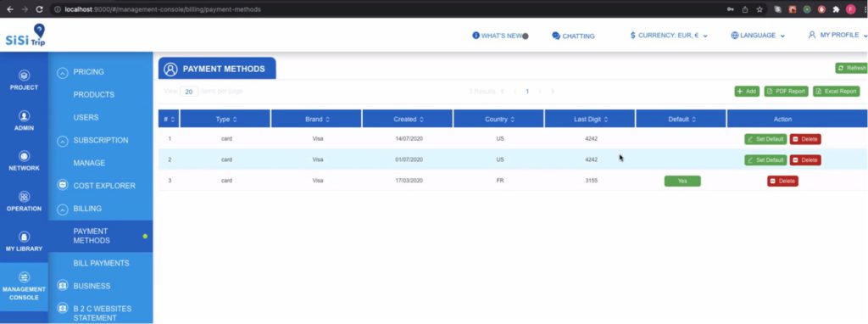This screenshot has width=868, height=324.
Task: Set Default for card created 14/07/2020
Action: 765,139
